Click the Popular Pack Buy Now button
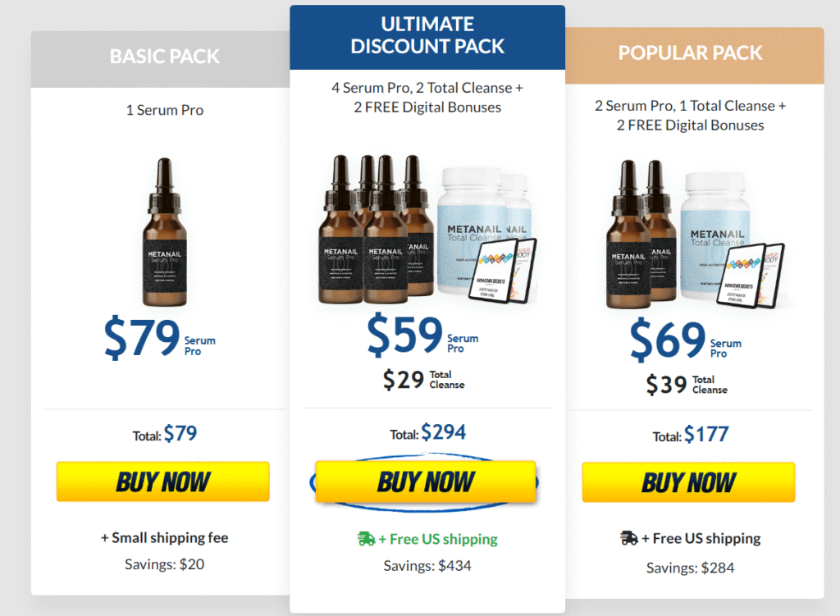Screen dimensions: 840x616 (x=688, y=482)
